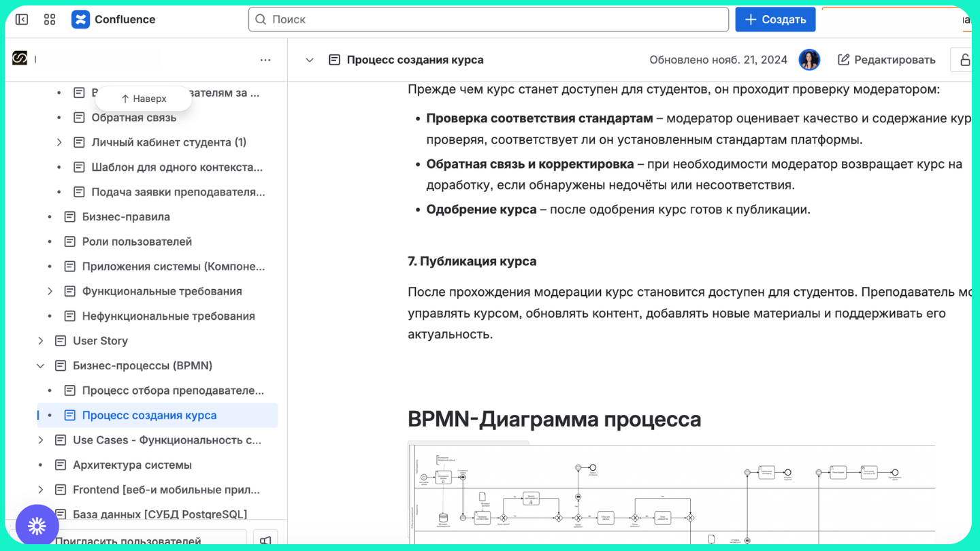Click in the Поиск search field
This screenshot has width=980, height=551.
[x=489, y=20]
